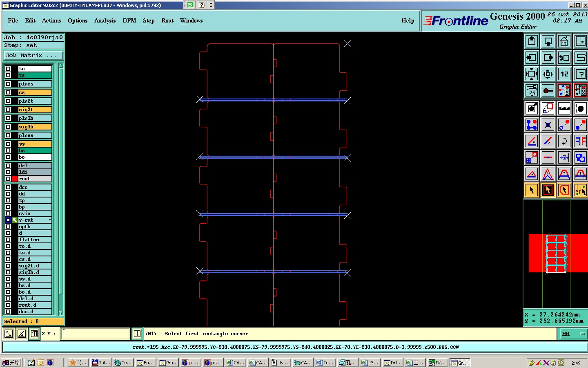Open the DFM menu

pyautogui.click(x=129, y=20)
